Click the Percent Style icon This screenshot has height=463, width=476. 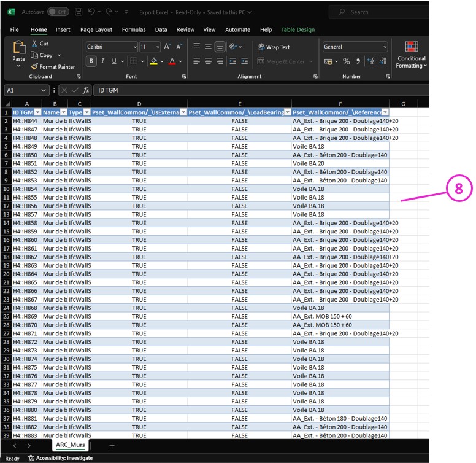(346, 61)
